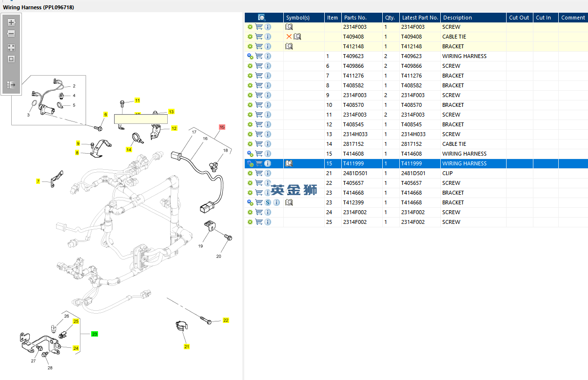Click the S icon on T412399 row
This screenshot has width=588, height=380.
(x=268, y=202)
